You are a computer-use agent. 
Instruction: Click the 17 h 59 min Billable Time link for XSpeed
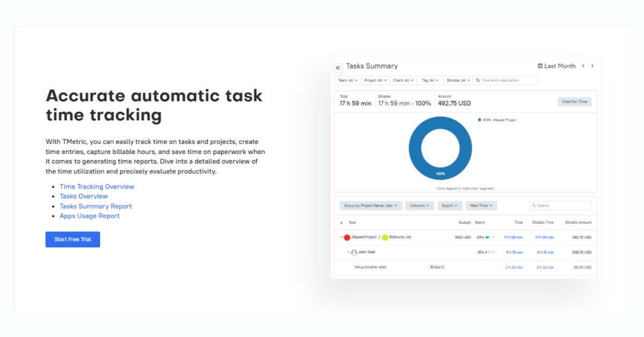(544, 237)
